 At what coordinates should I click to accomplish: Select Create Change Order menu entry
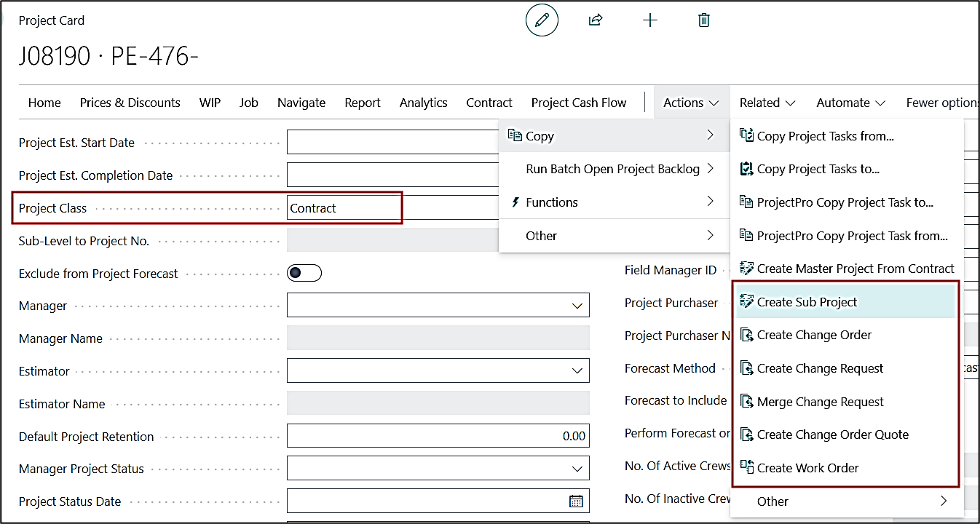point(814,335)
